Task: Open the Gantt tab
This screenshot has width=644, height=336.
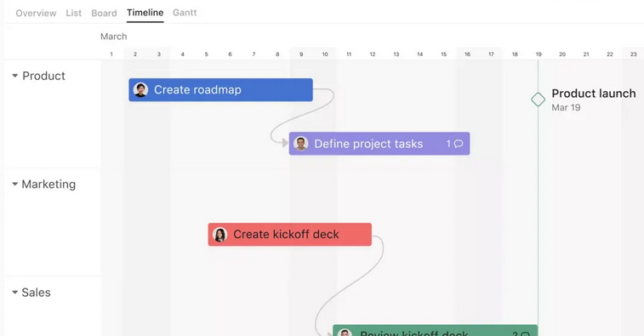Action: click(185, 13)
